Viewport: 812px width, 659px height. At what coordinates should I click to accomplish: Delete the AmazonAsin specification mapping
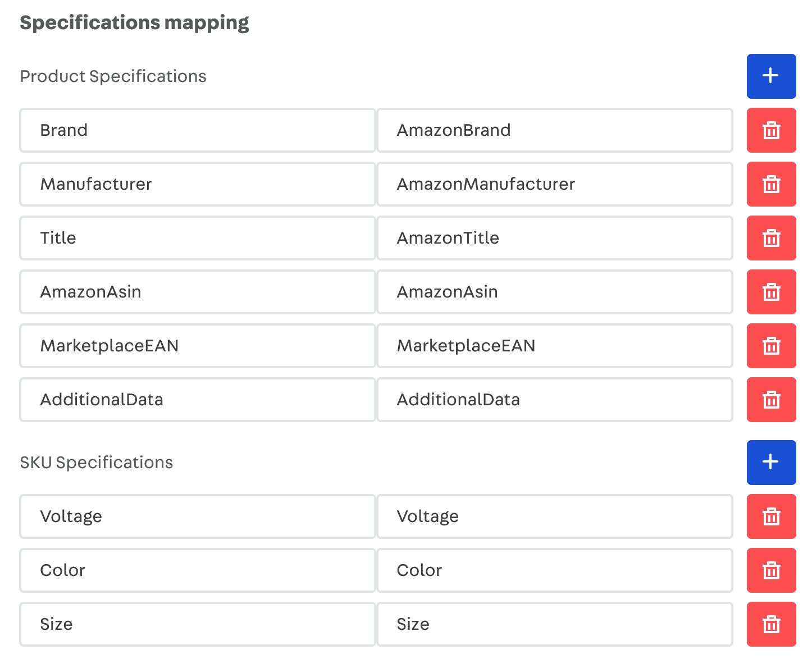(x=771, y=292)
